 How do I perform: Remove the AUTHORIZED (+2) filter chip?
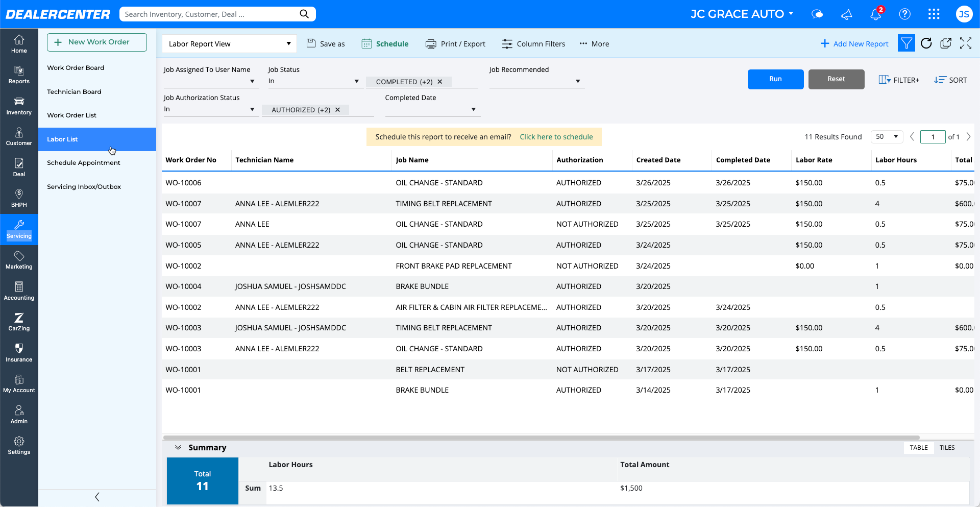click(x=337, y=110)
